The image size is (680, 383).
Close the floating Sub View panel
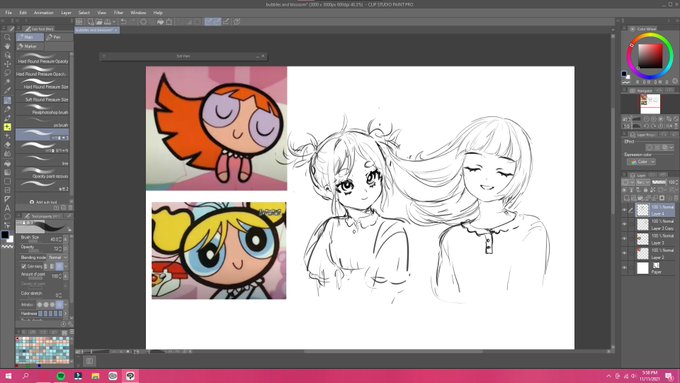point(263,56)
